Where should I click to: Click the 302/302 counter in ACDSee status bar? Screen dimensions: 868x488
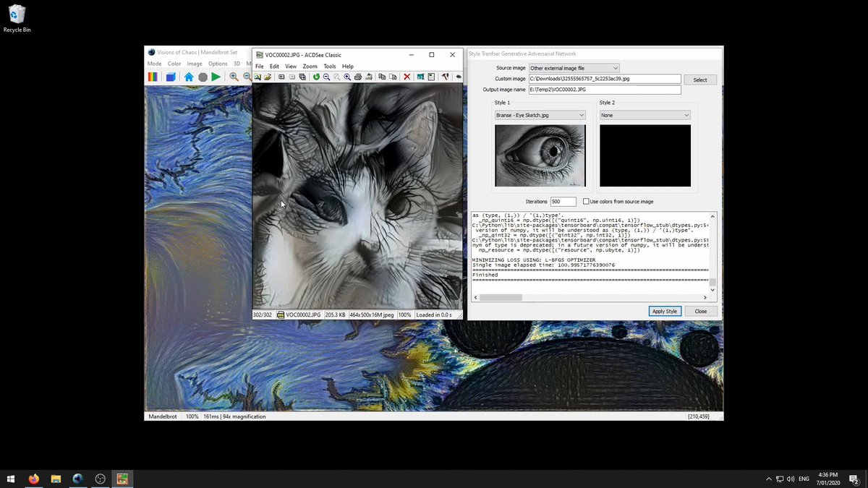coord(262,314)
